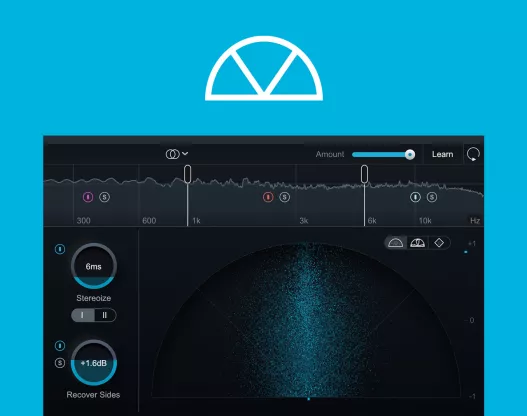Image resolution: width=527 pixels, height=416 pixels.
Task: Click the 3k frequency label
Action: click(x=304, y=221)
